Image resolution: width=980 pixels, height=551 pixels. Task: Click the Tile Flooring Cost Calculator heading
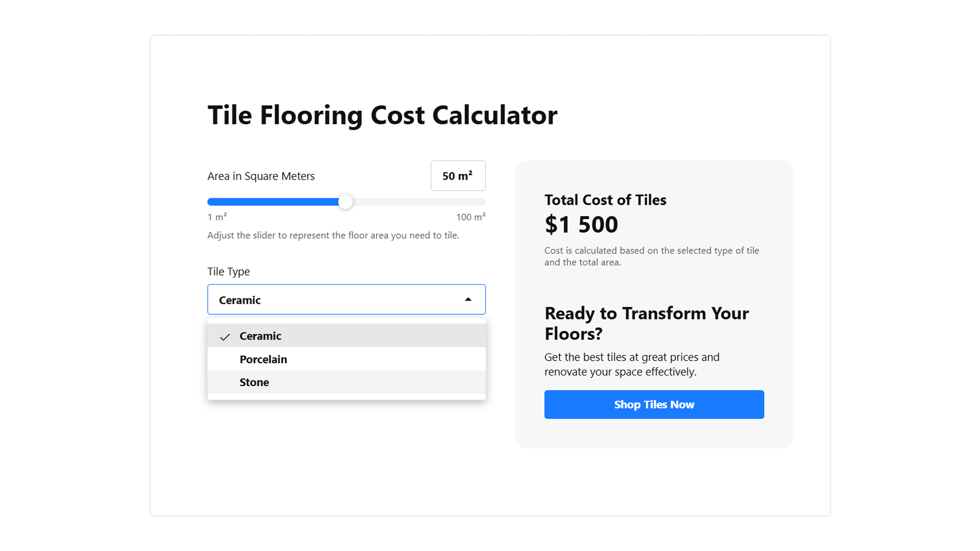pyautogui.click(x=382, y=115)
